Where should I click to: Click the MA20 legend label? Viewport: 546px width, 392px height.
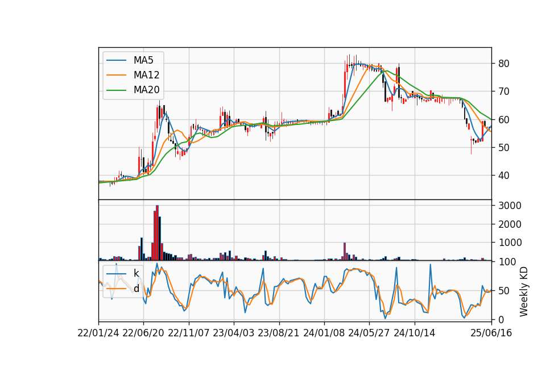pos(146,90)
